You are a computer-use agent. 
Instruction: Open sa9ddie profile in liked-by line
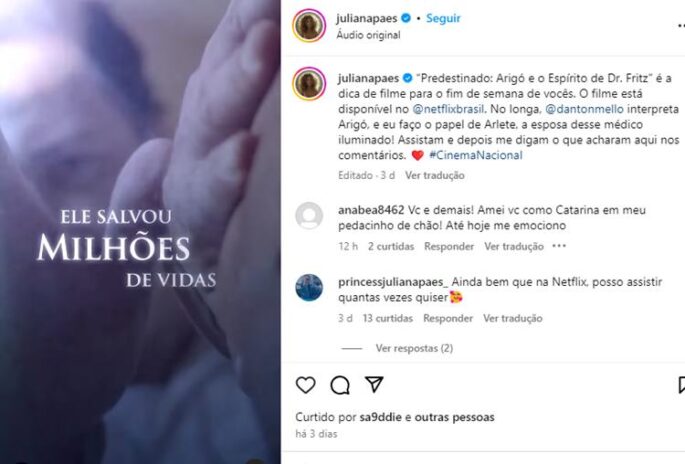point(380,417)
